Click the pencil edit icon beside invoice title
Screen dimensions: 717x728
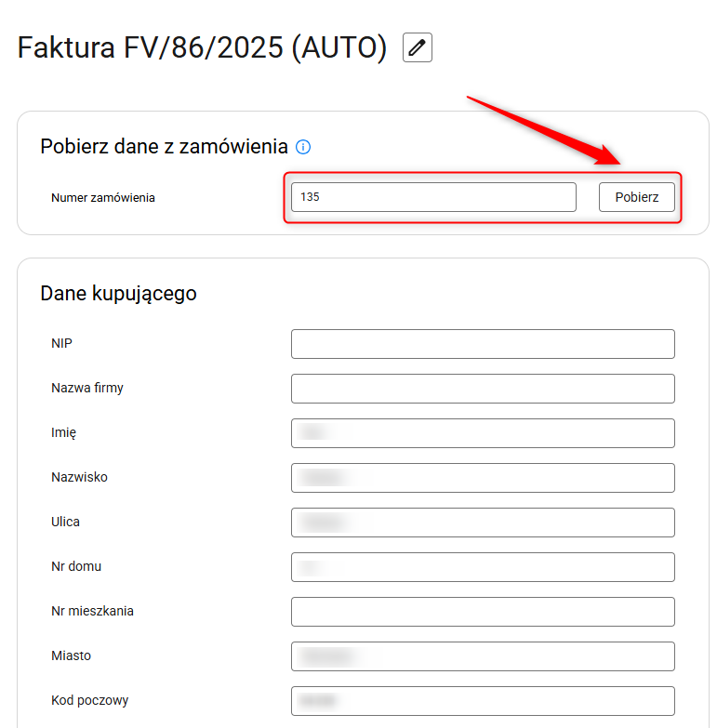tap(418, 47)
